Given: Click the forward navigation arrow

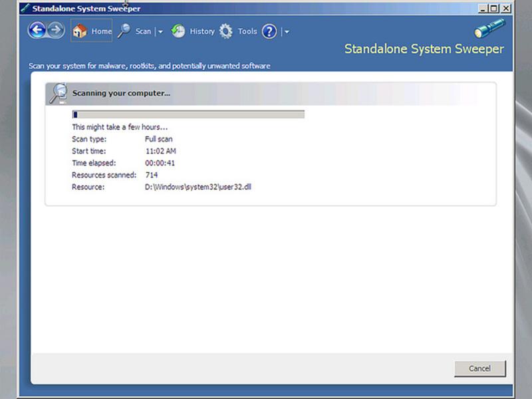Looking at the screenshot, I should click(56, 31).
